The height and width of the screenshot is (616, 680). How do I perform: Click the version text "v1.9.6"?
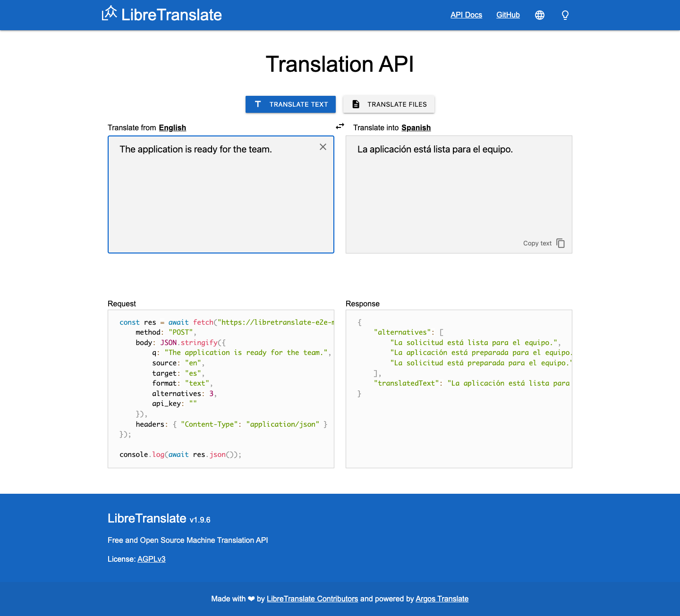point(200,520)
